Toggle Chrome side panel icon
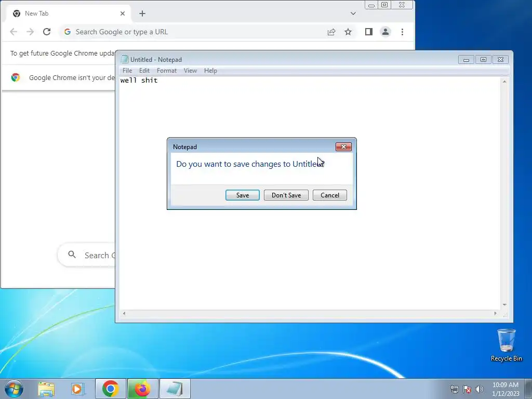 point(369,32)
